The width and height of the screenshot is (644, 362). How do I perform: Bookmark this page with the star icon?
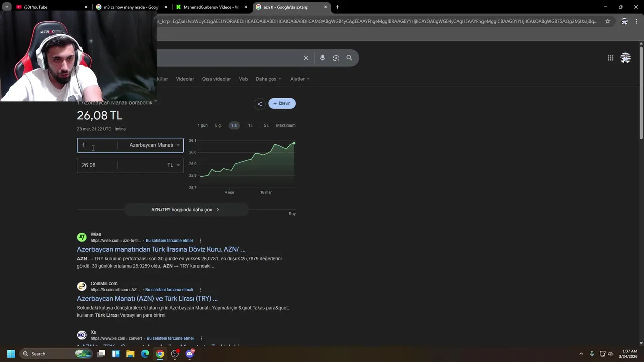pos(608,21)
